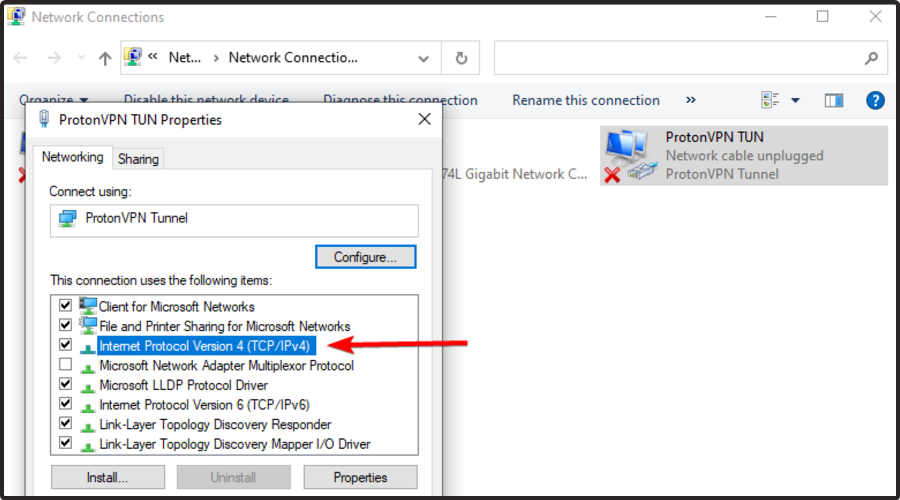This screenshot has height=500, width=900.
Task: Expand the address bar history dropdown
Action: pos(424,58)
